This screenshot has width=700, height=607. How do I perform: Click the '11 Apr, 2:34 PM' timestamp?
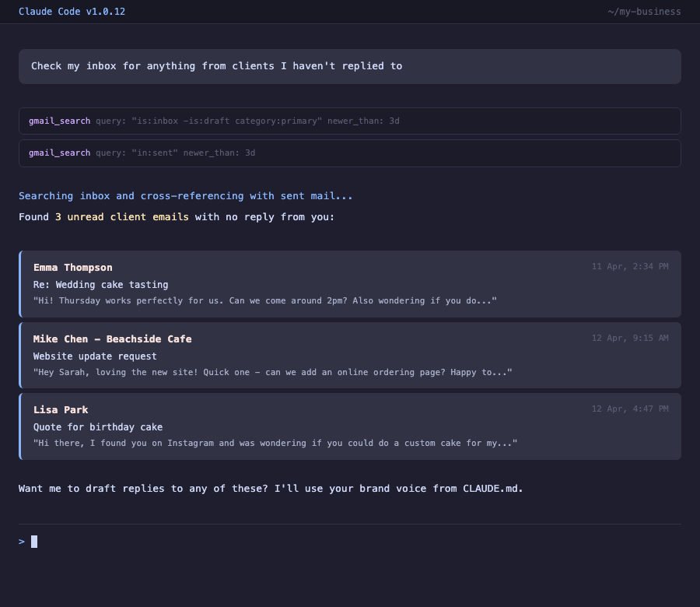click(x=630, y=267)
